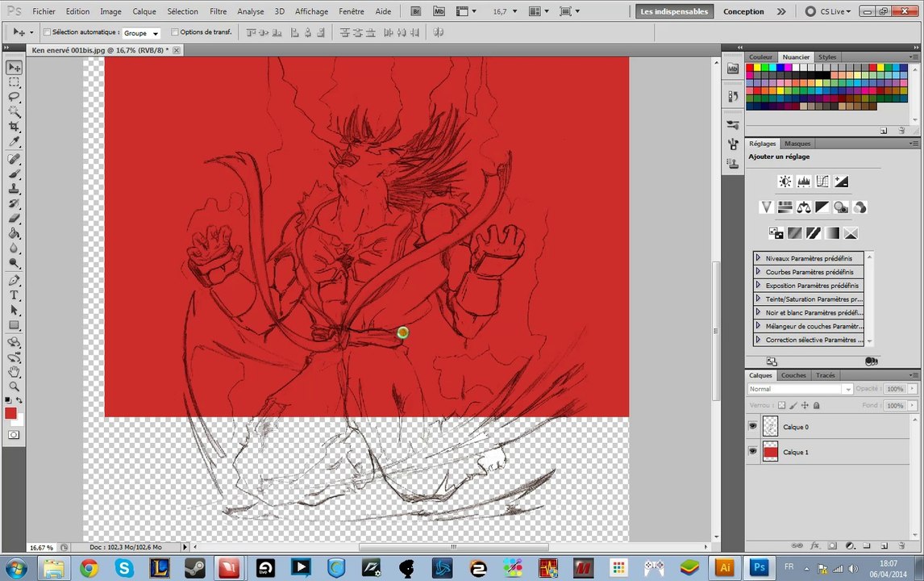The image size is (924, 581).
Task: Open the Groupe auto-select dropdown
Action: [141, 33]
